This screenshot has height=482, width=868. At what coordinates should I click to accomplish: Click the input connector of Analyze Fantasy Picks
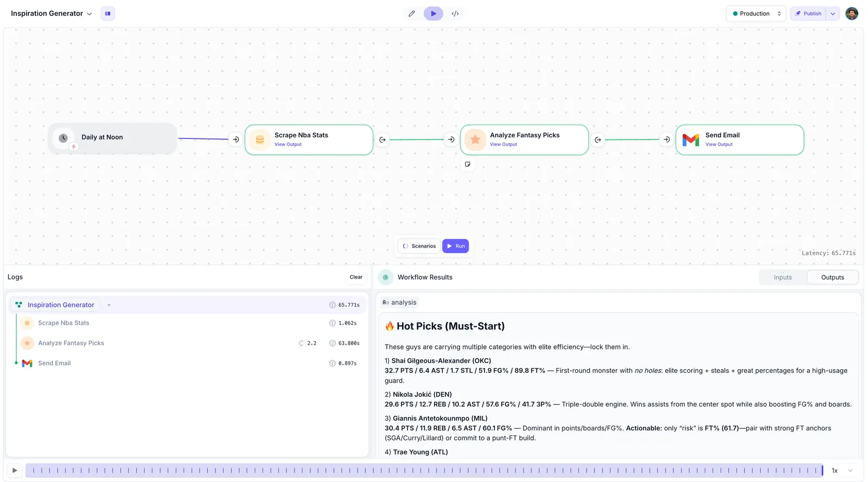click(451, 139)
